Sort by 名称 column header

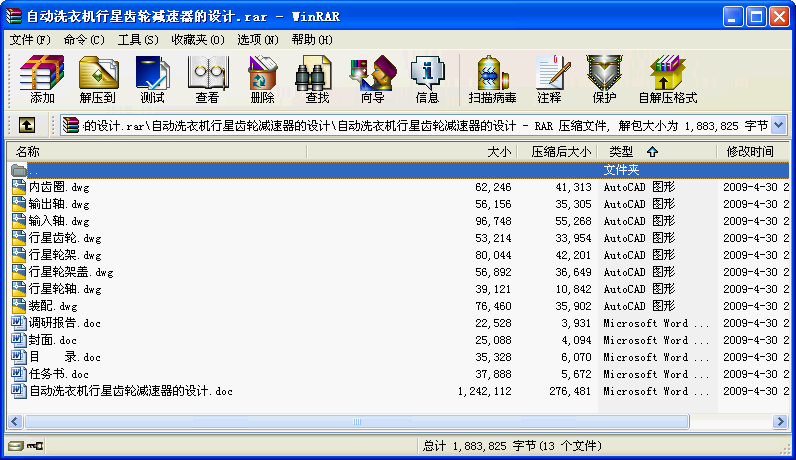(156, 151)
